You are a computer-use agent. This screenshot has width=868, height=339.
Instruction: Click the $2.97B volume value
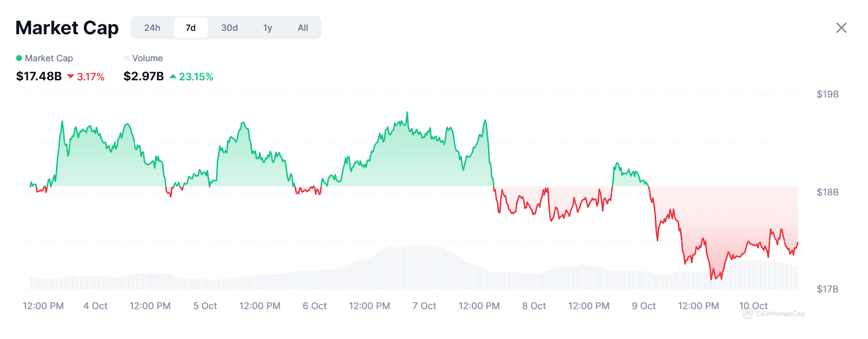pos(144,76)
